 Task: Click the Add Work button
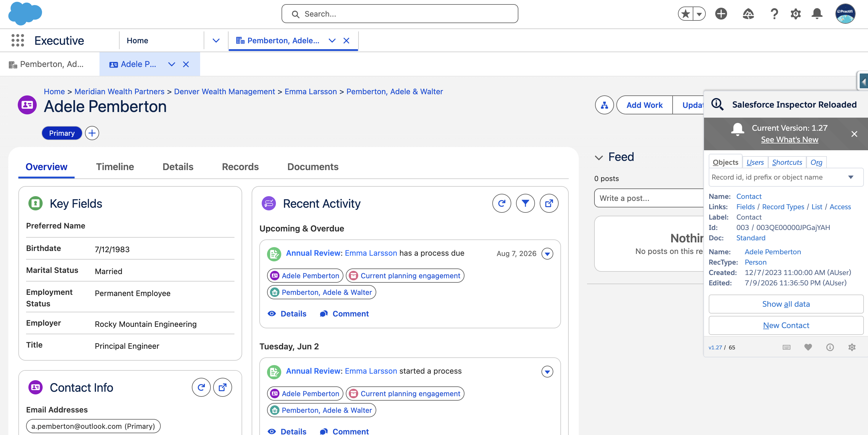tap(644, 105)
